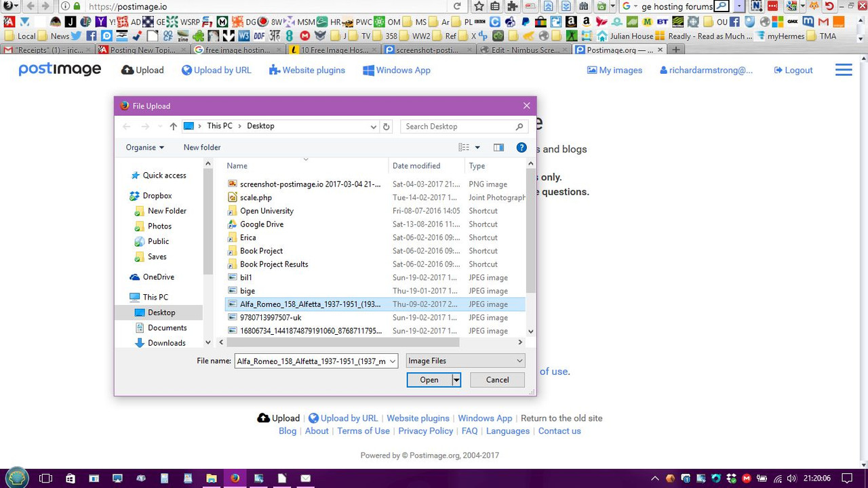Click Upload by URL in top navigation
868x488 pixels.
coord(216,70)
